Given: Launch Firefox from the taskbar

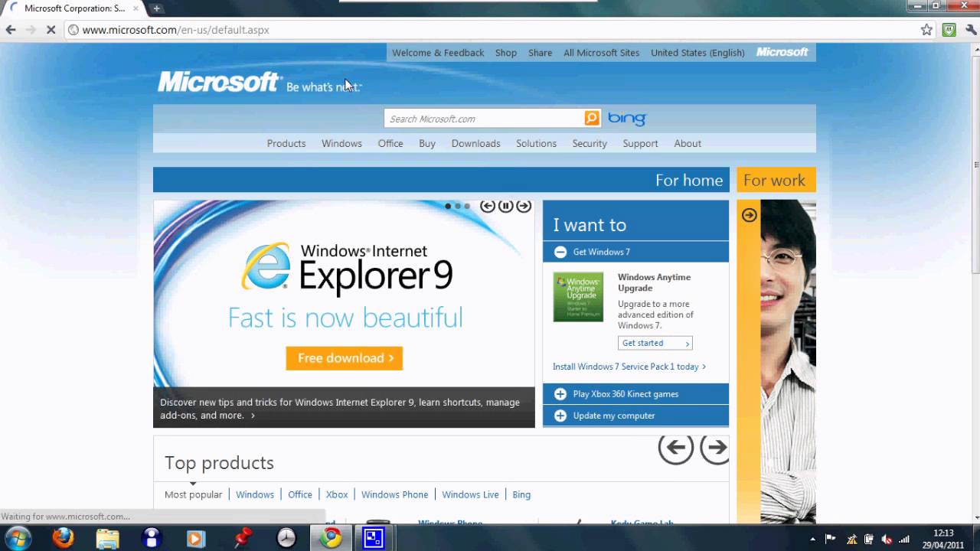Looking at the screenshot, I should click(x=63, y=538).
